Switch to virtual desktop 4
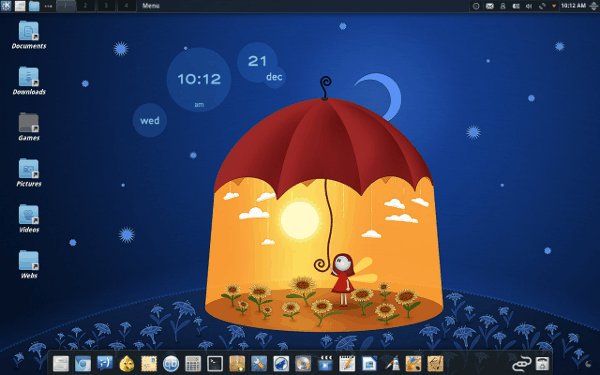 point(126,6)
